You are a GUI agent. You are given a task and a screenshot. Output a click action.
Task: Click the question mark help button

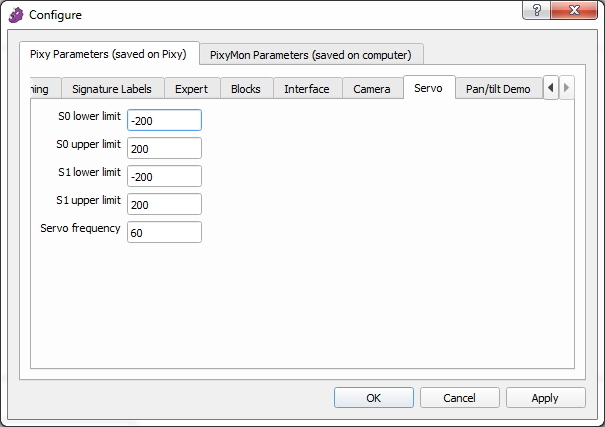[x=538, y=10]
